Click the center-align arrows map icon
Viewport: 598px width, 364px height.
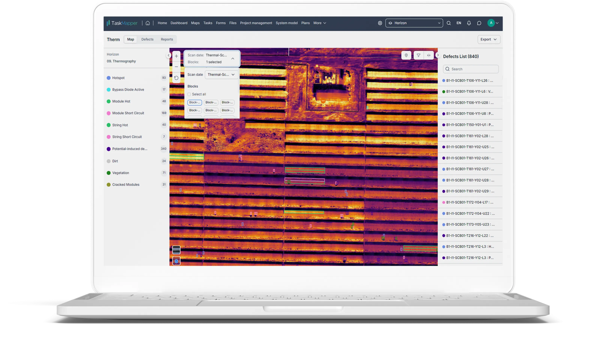point(429,55)
